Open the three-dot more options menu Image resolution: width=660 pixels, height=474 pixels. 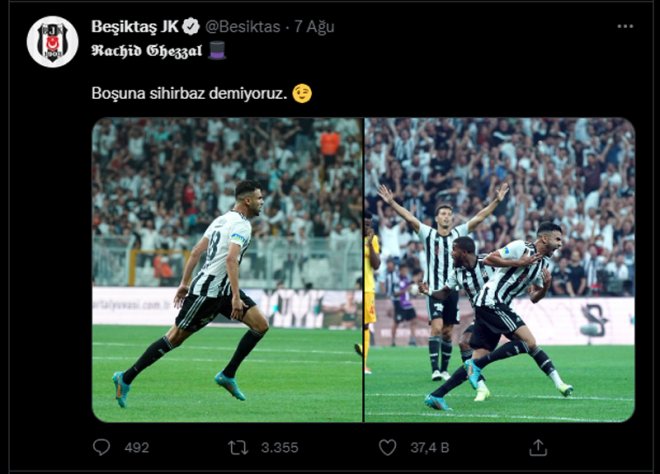point(625,26)
